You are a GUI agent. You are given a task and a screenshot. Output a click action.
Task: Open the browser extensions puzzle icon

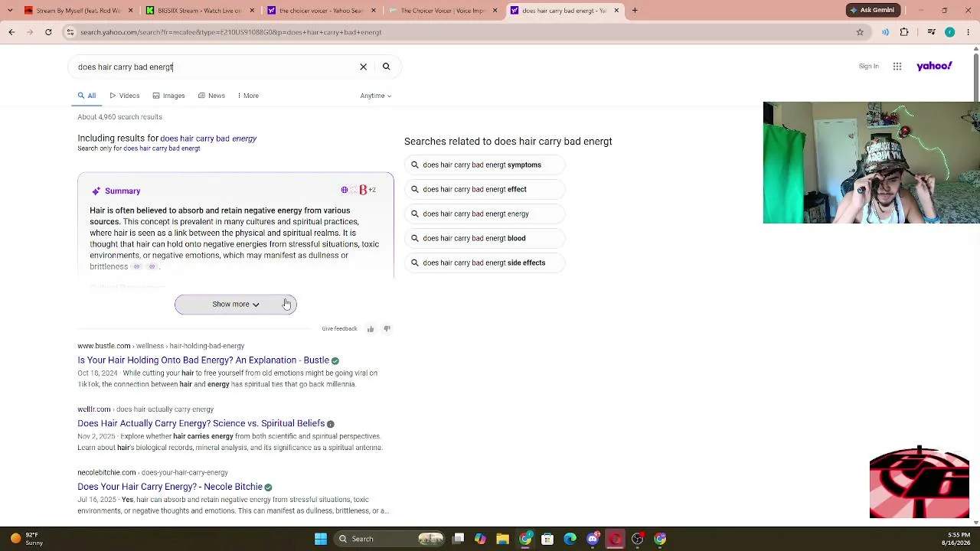(904, 32)
